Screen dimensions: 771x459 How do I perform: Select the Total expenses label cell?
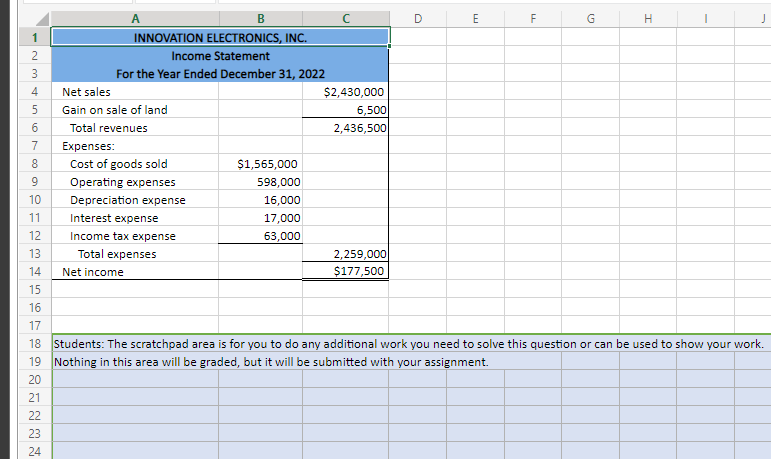pos(135,254)
